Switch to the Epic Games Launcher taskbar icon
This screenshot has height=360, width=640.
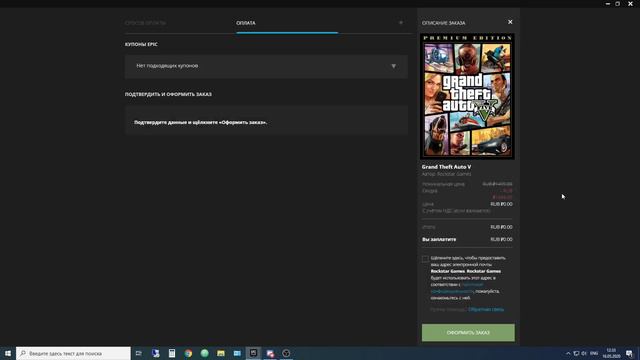tap(253, 353)
